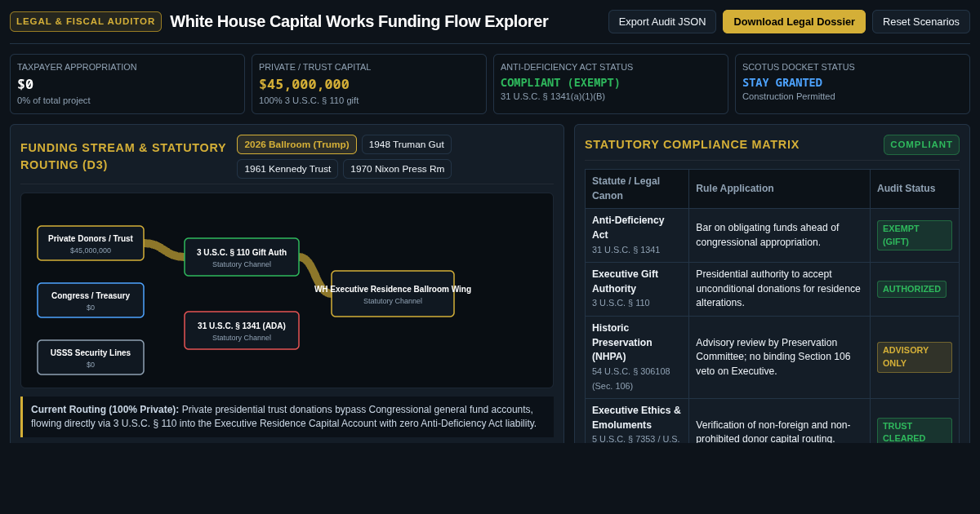
Task: Click the Current Routing (100% Private) note
Action: coord(287,416)
